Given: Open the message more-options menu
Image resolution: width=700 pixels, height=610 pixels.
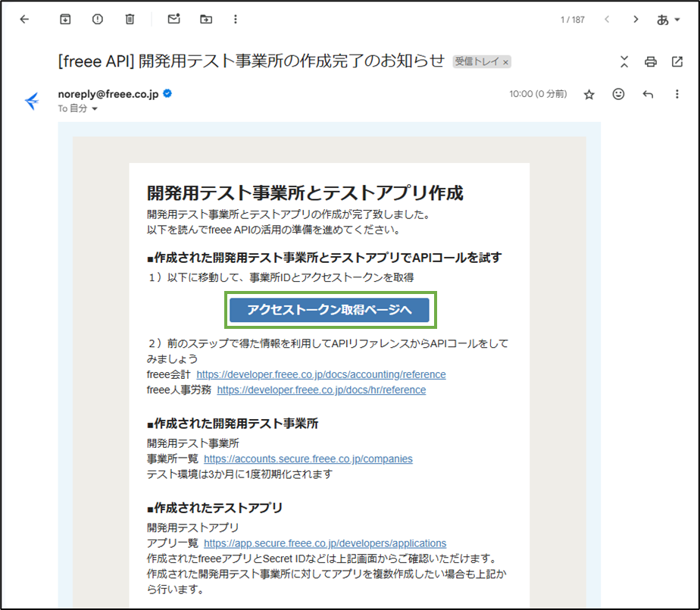Looking at the screenshot, I should click(x=677, y=94).
